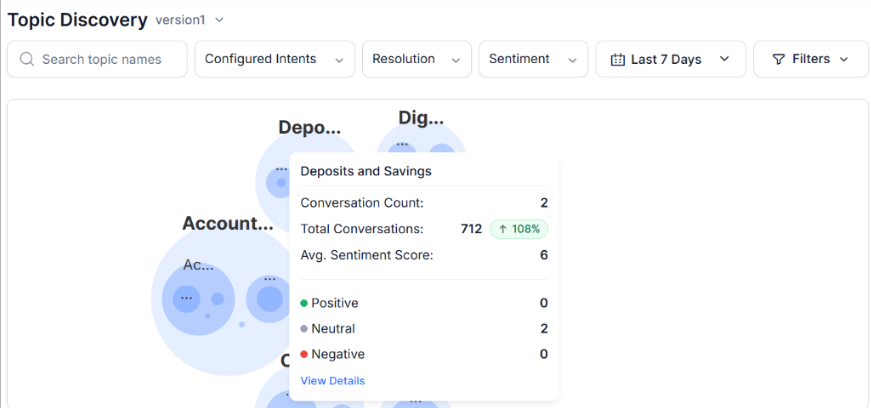871x408 pixels.
Task: Click the magnifier icon in the search box
Action: point(26,60)
